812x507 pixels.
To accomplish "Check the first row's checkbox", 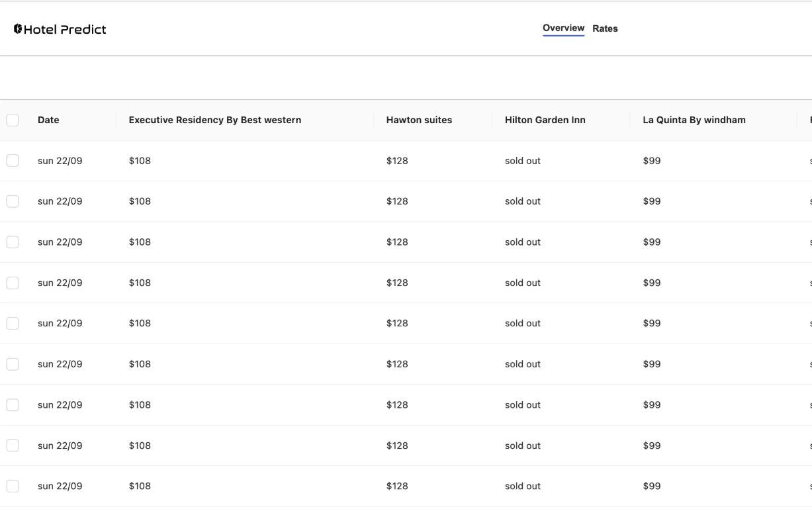I will tap(13, 160).
